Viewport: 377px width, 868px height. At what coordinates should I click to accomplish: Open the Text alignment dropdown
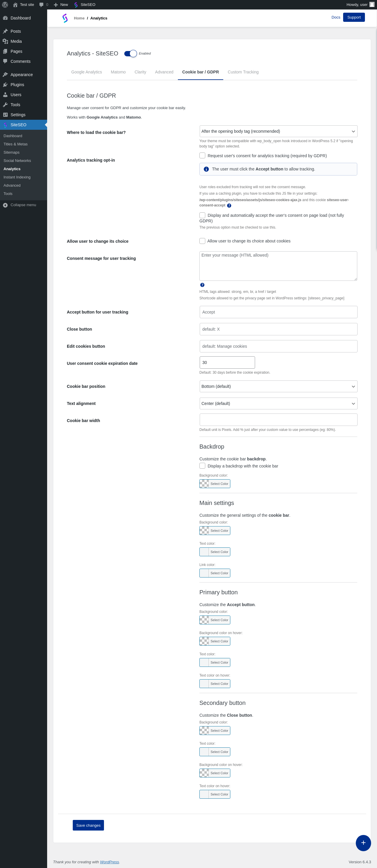click(x=278, y=403)
